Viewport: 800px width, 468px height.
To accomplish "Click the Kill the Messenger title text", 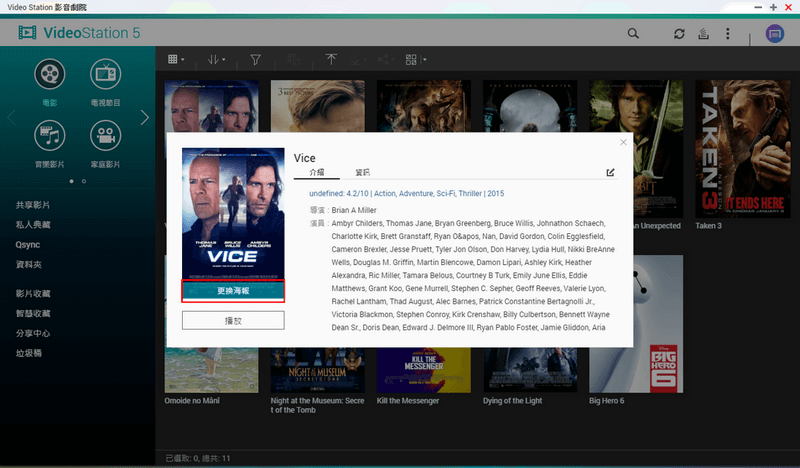I will coord(408,401).
